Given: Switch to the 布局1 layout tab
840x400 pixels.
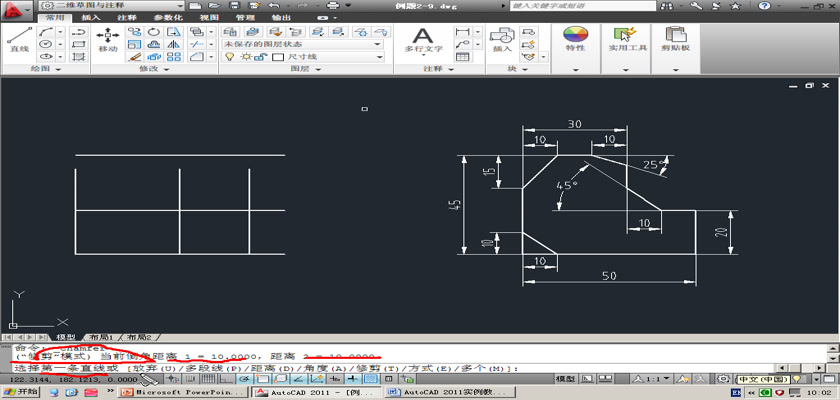Looking at the screenshot, I should (x=101, y=337).
